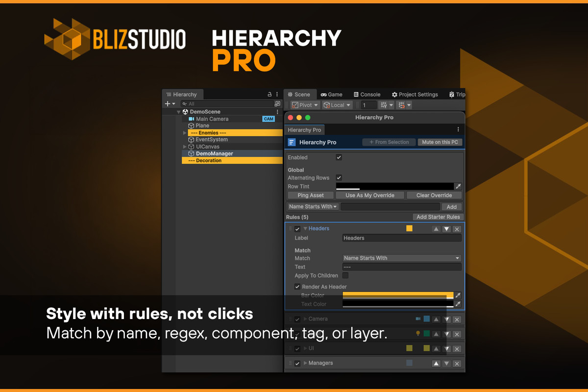Select the Hierarchy tab
588x392 pixels.
181,95
